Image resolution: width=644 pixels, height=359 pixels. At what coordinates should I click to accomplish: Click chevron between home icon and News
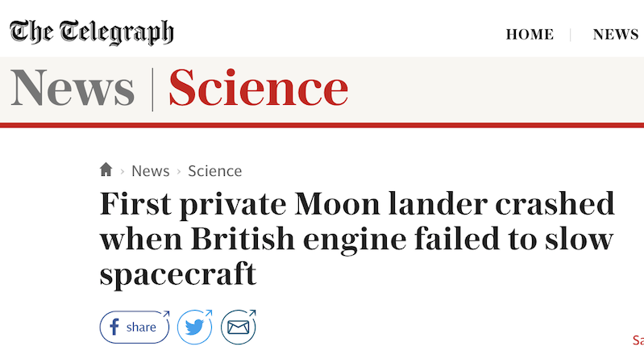pyautogui.click(x=123, y=172)
